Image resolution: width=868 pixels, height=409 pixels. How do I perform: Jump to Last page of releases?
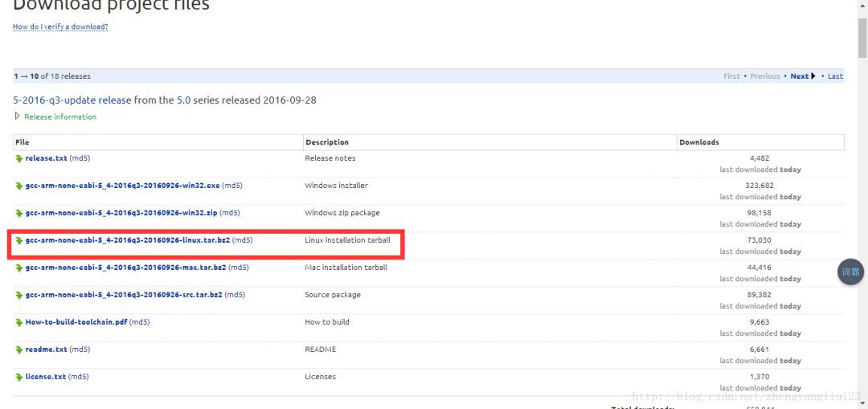click(836, 76)
